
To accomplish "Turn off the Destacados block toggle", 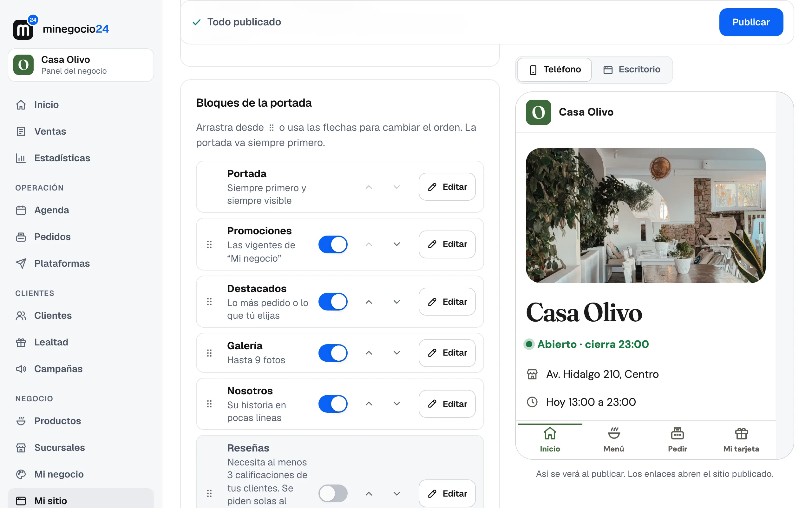I will (333, 302).
